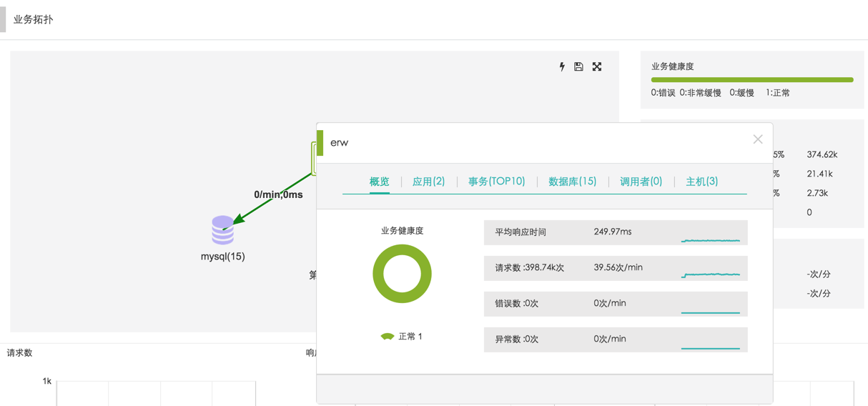This screenshot has height=406, width=868.
Task: Click the 请求数 trend sparkline
Action: click(710, 274)
